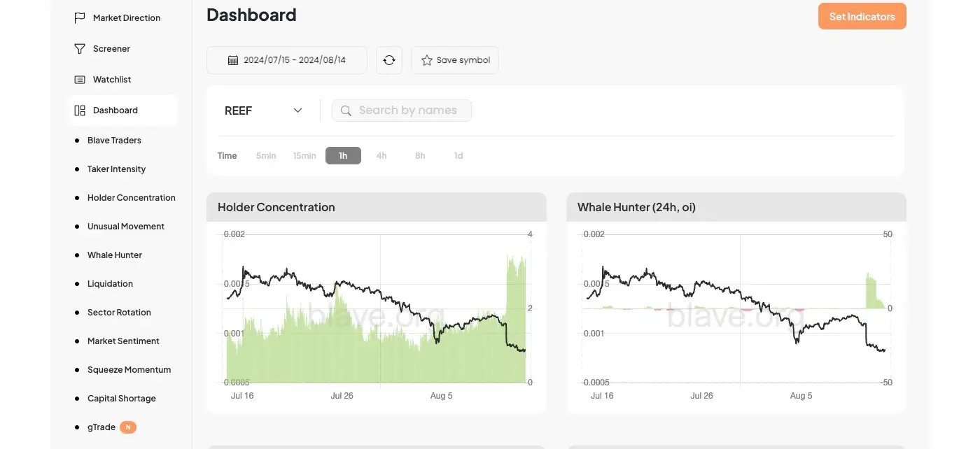Switch to the 4h time interval
The image size is (980, 449).
381,155
